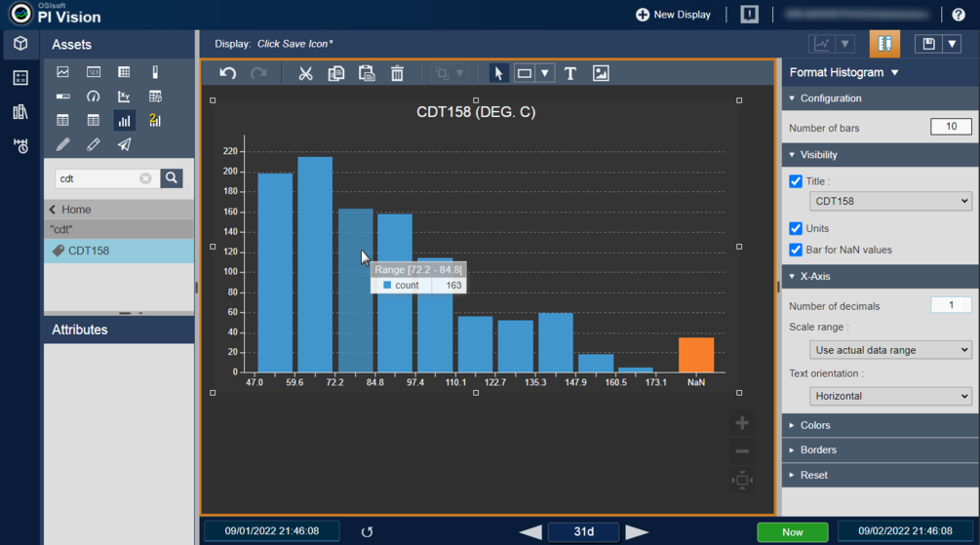Save the display with disk icon
This screenshot has height=545, width=980.
(x=928, y=44)
